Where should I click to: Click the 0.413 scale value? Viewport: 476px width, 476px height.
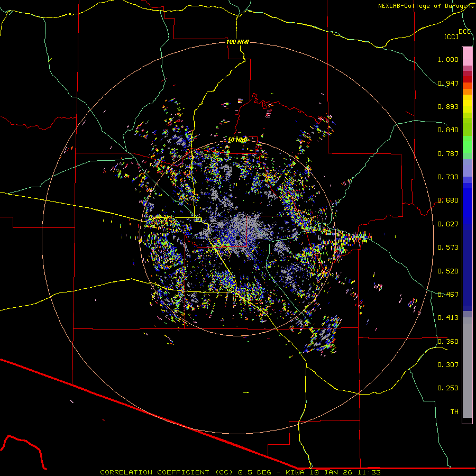[x=448, y=318]
